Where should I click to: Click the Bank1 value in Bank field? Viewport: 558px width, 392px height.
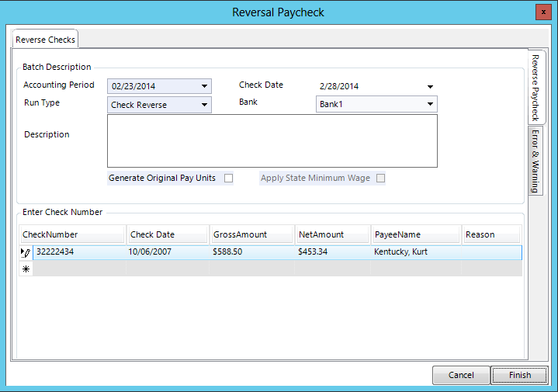pos(331,104)
